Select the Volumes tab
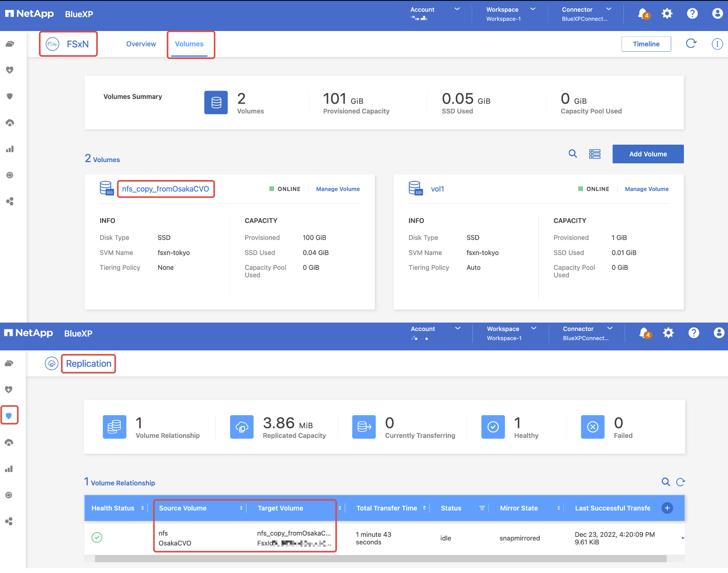 pyautogui.click(x=189, y=44)
